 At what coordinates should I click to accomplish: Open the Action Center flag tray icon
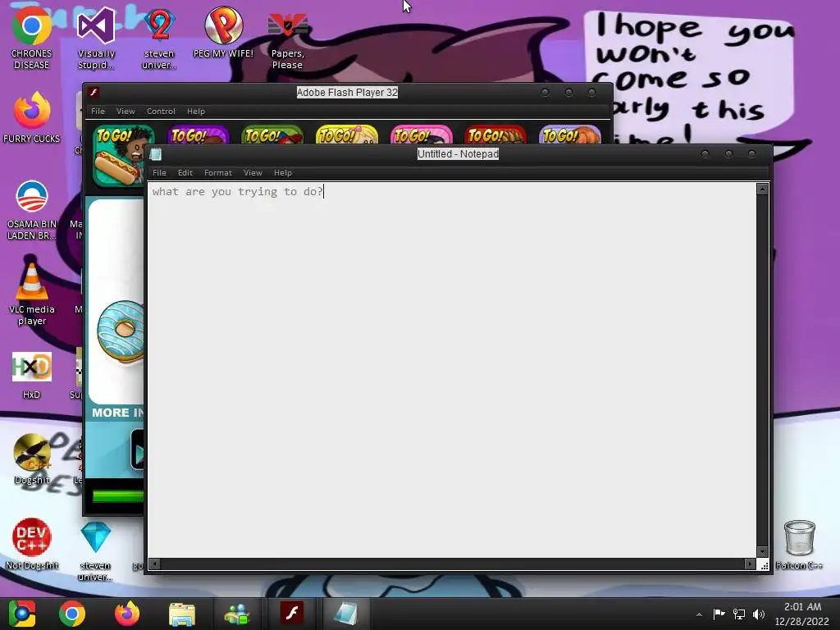tap(719, 614)
